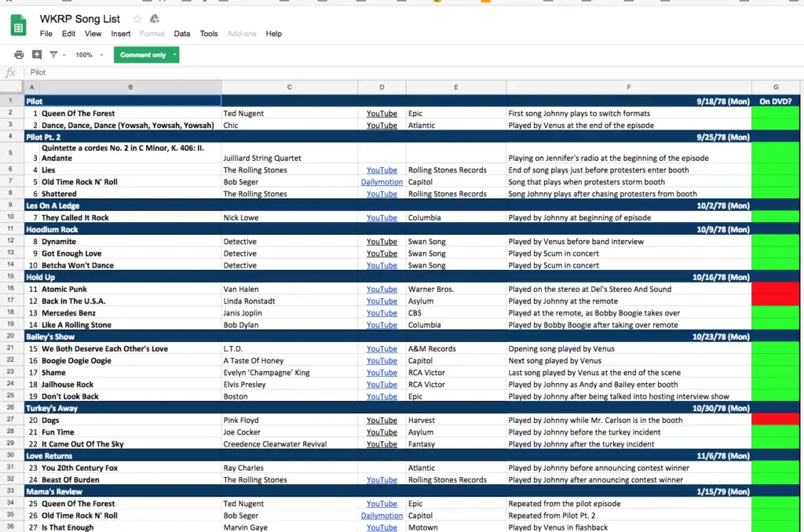Image resolution: width=804 pixels, height=532 pixels.
Task: Select column B header
Action: pyautogui.click(x=130, y=87)
